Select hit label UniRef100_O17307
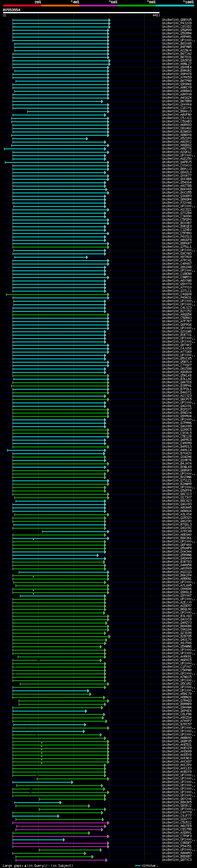This screenshot has width=197, height=868. click(177, 498)
